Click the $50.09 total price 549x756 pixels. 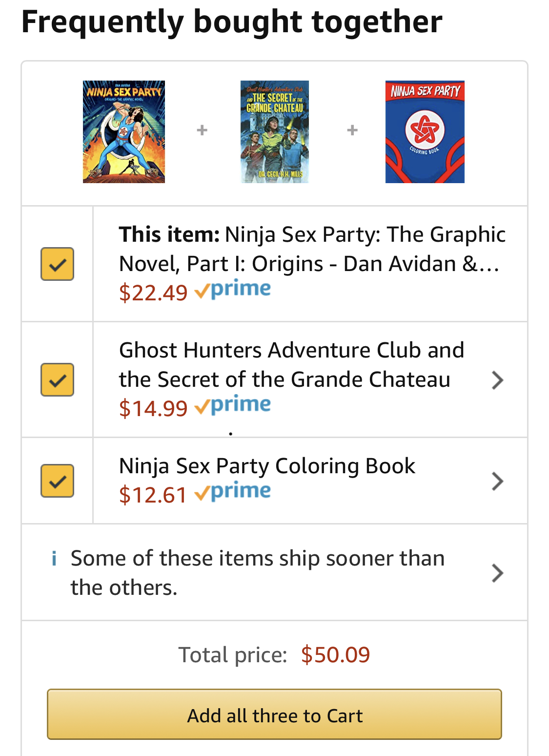click(x=335, y=655)
